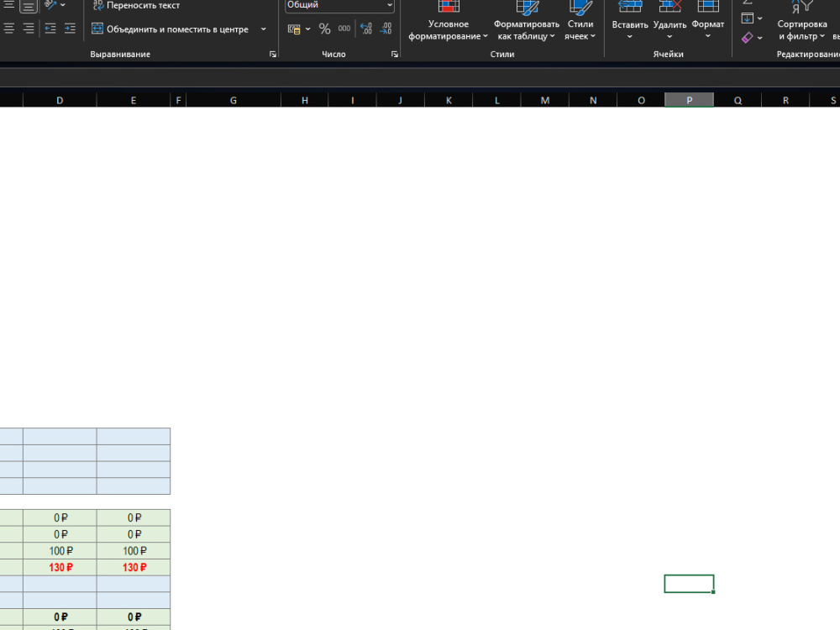This screenshot has height=630, width=840.
Task: Open "Форматировать как таблицу" gallery
Action: click(527, 22)
